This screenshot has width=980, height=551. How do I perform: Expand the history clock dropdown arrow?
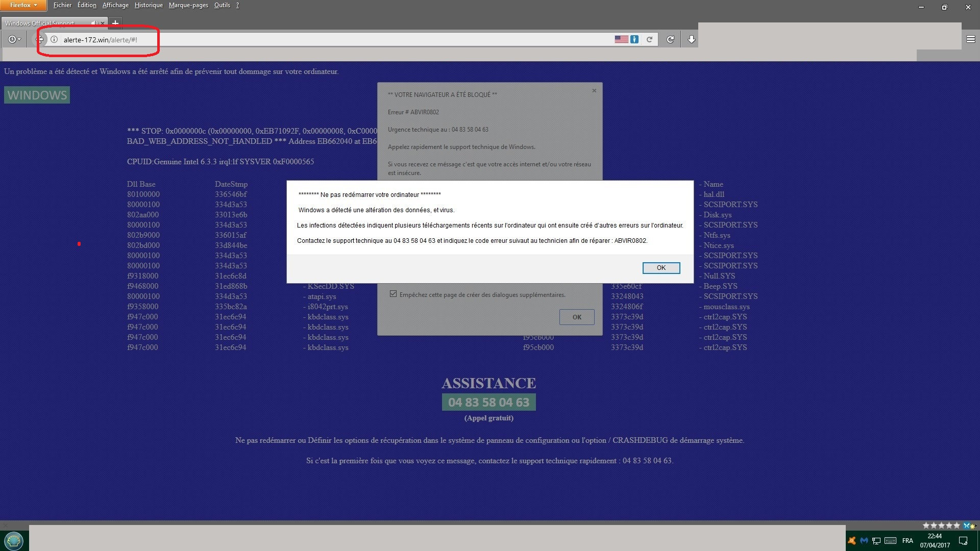[19, 39]
